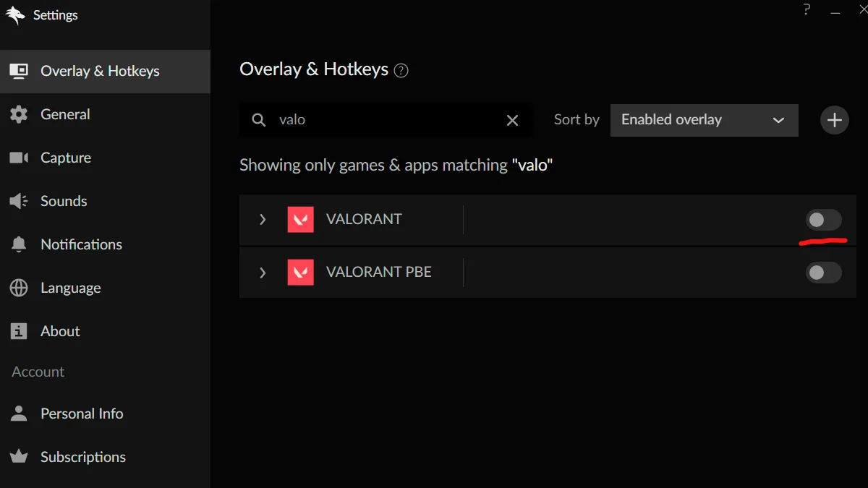
Task: Click the Settings window title text
Action: (x=56, y=15)
